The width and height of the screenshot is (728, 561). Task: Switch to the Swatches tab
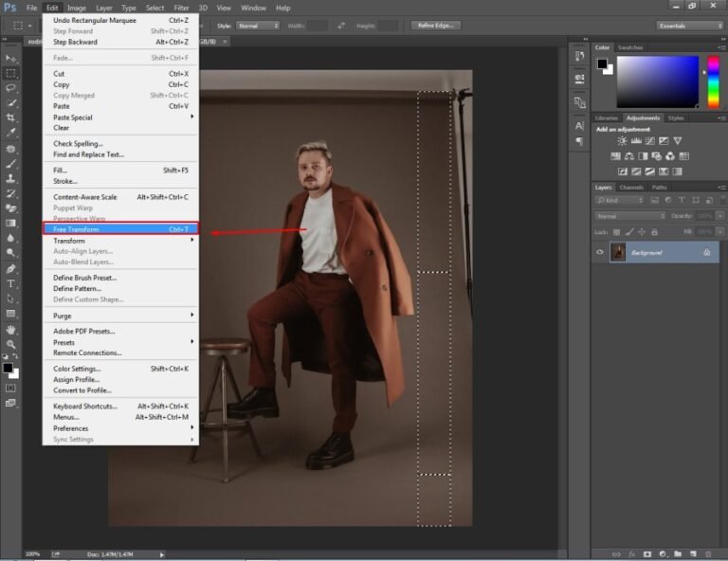[630, 47]
